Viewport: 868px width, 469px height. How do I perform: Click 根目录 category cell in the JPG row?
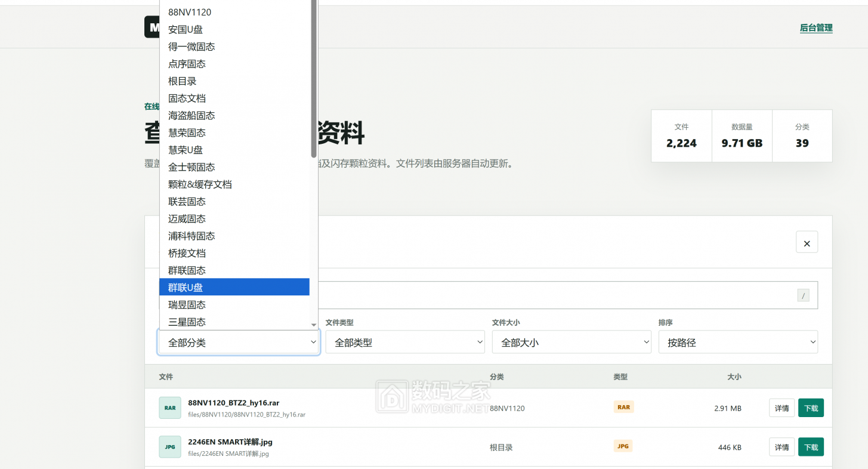(501, 448)
